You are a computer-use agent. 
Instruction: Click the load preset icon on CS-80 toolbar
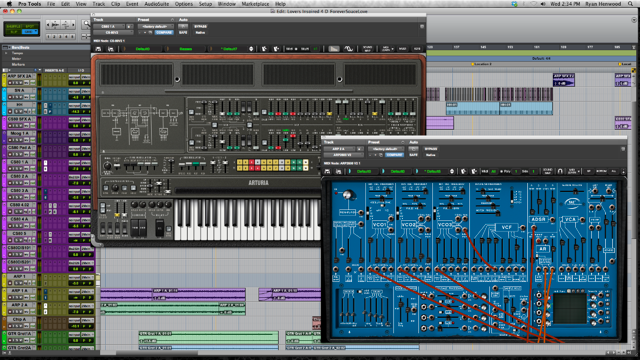coord(98,49)
